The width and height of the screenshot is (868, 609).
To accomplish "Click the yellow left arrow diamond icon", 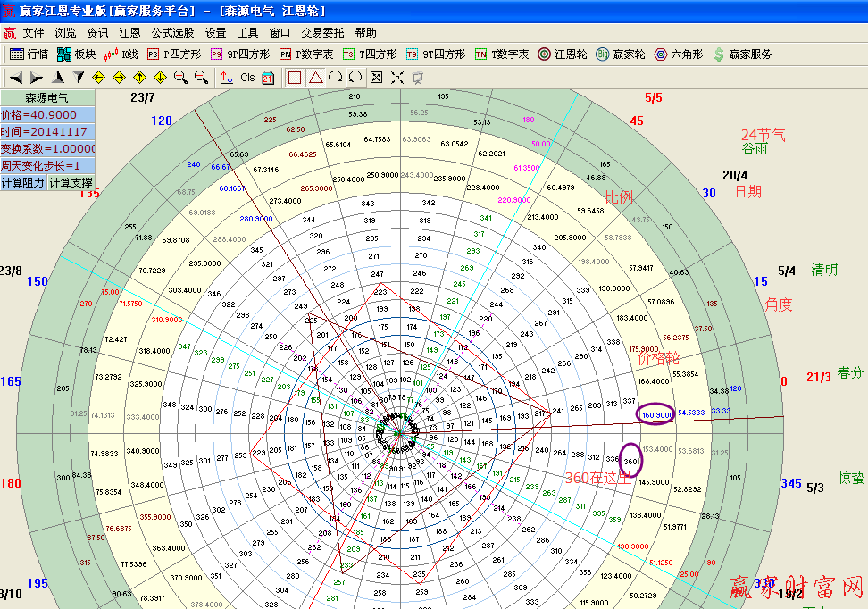I will 98,78.
